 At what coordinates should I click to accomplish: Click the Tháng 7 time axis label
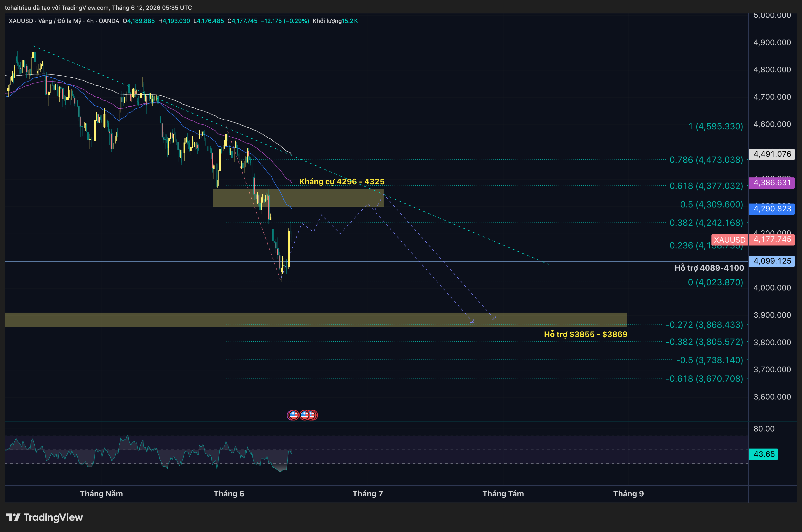[x=368, y=494]
